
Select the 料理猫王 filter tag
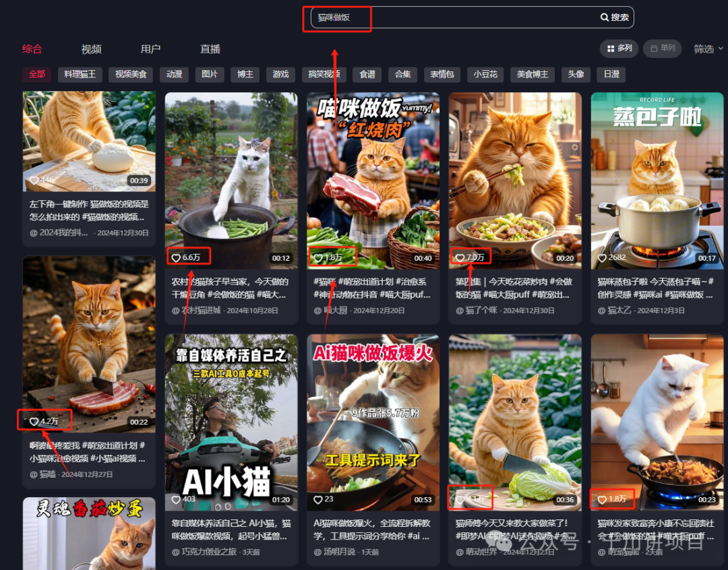[x=80, y=74]
